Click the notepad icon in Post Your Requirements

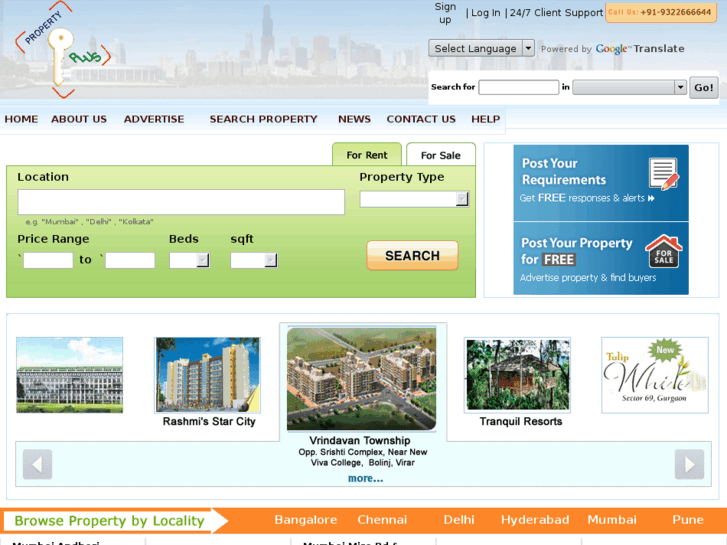[664, 174]
